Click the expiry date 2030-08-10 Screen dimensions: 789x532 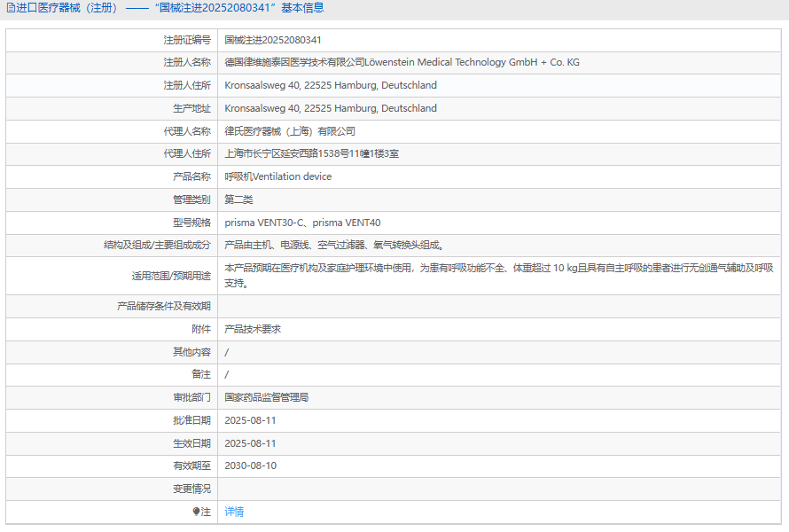251,465
